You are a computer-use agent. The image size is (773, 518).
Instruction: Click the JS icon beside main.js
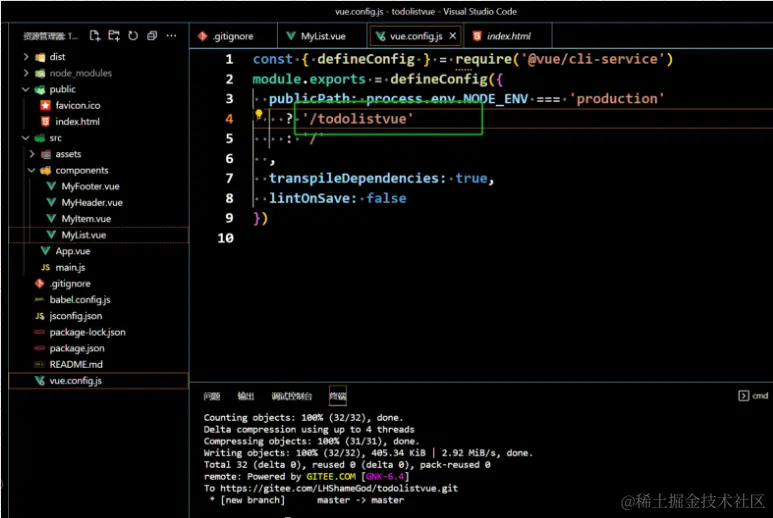click(45, 267)
